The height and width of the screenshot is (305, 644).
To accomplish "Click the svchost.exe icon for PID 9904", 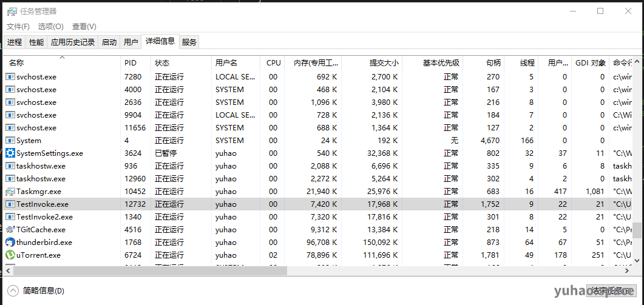I will coord(10,115).
